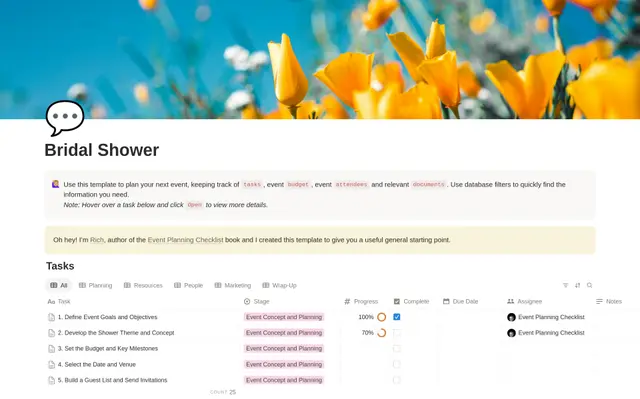Image resolution: width=640 pixels, height=399 pixels.
Task: Click the 'tasks' code tag in callout
Action: (252, 184)
